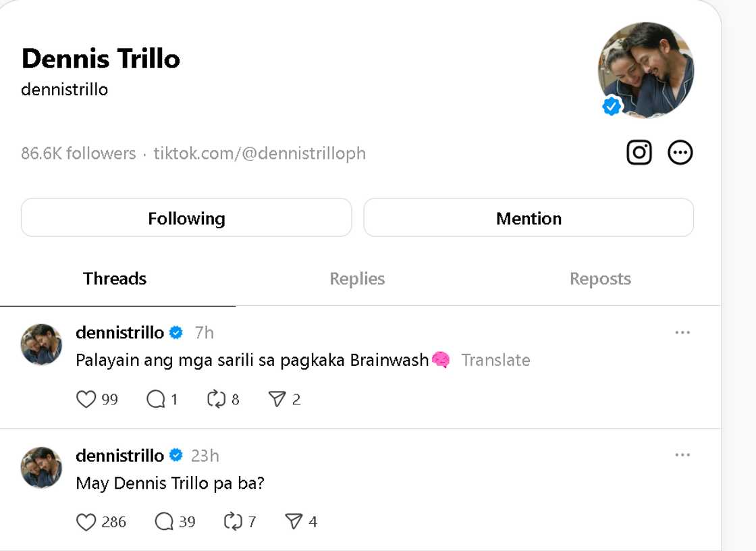Switch to the Reposts tab

pos(600,279)
